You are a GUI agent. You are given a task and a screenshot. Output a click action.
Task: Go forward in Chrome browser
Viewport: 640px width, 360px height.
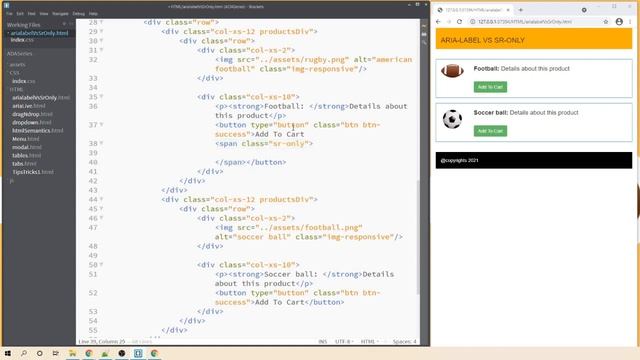(x=449, y=22)
